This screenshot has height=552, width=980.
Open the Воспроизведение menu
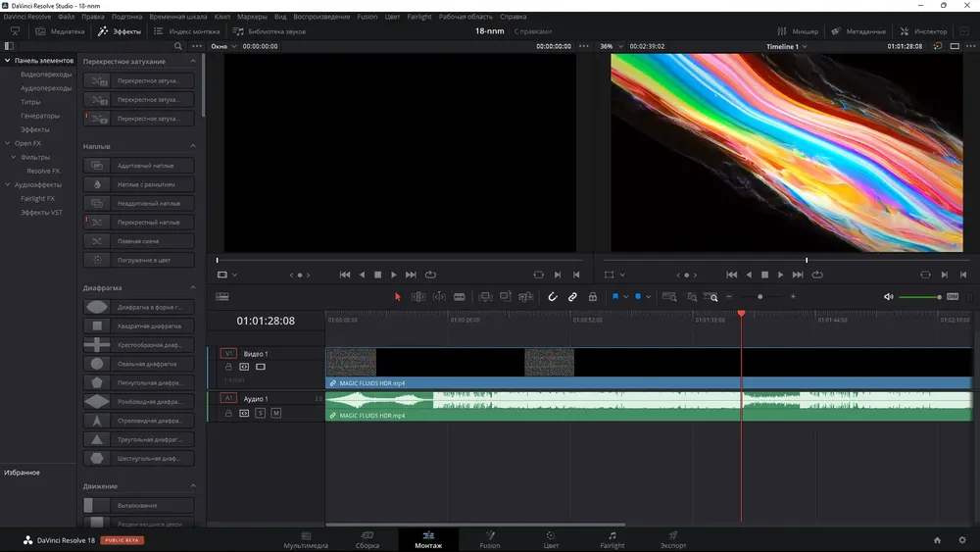coord(321,17)
